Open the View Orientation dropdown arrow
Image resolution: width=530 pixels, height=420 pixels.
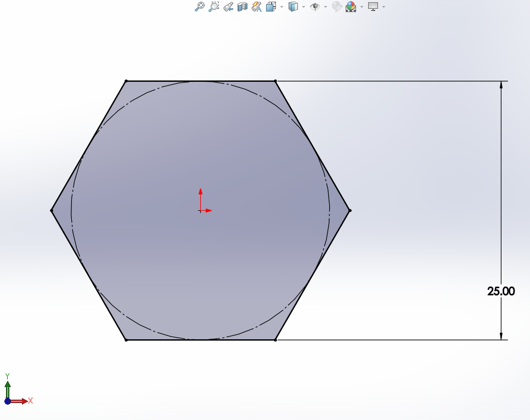click(281, 7)
